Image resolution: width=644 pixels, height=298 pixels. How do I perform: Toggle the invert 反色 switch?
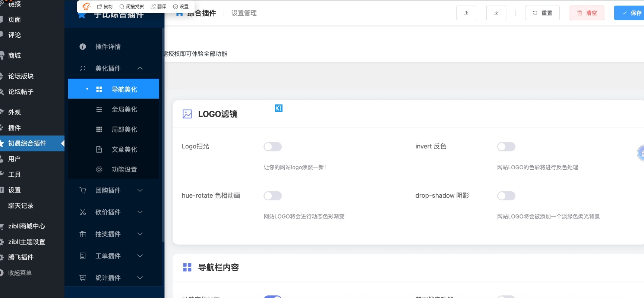(506, 147)
